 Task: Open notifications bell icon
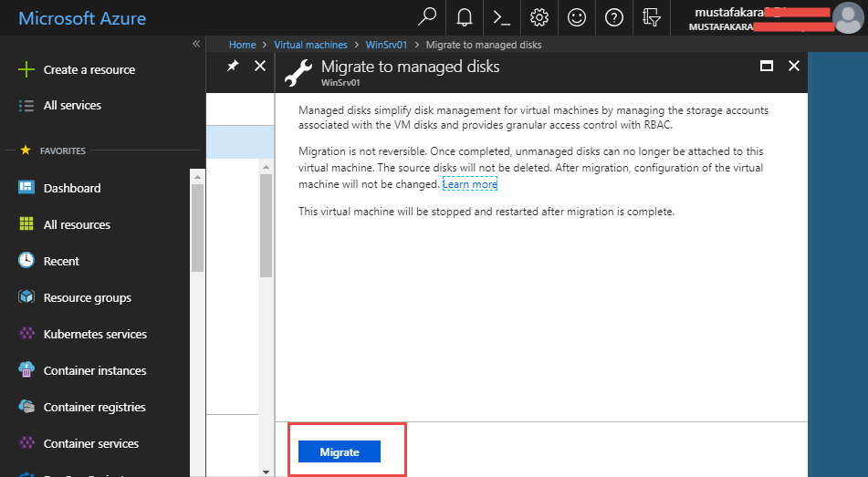pyautogui.click(x=465, y=17)
